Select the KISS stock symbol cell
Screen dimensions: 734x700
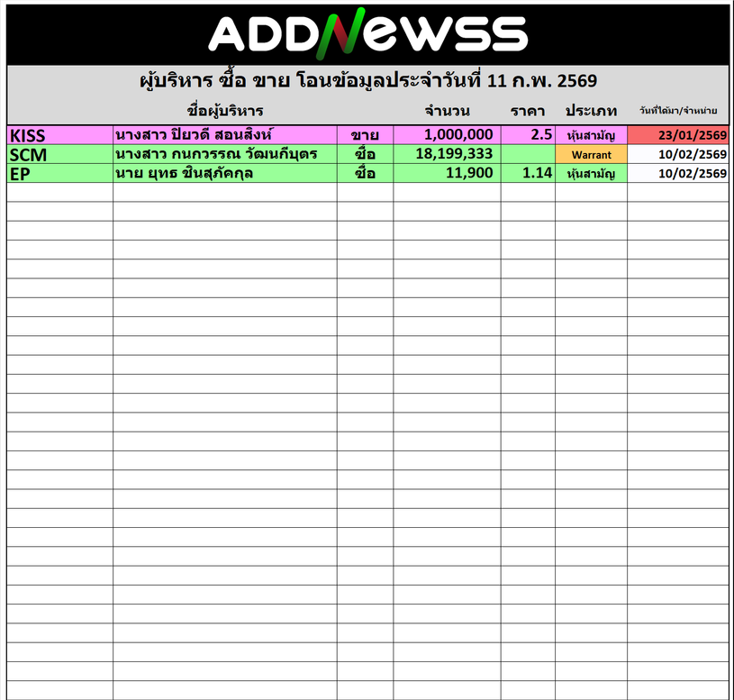[x=59, y=135]
